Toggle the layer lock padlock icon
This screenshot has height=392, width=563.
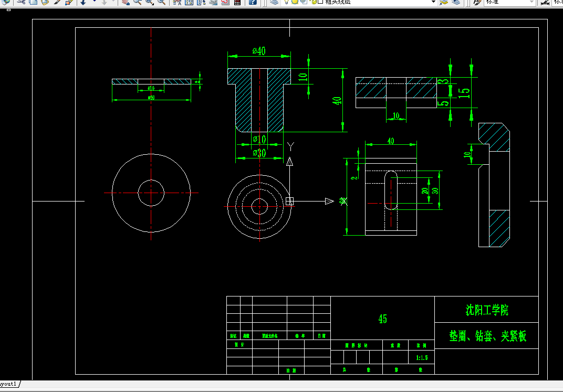point(313,2)
